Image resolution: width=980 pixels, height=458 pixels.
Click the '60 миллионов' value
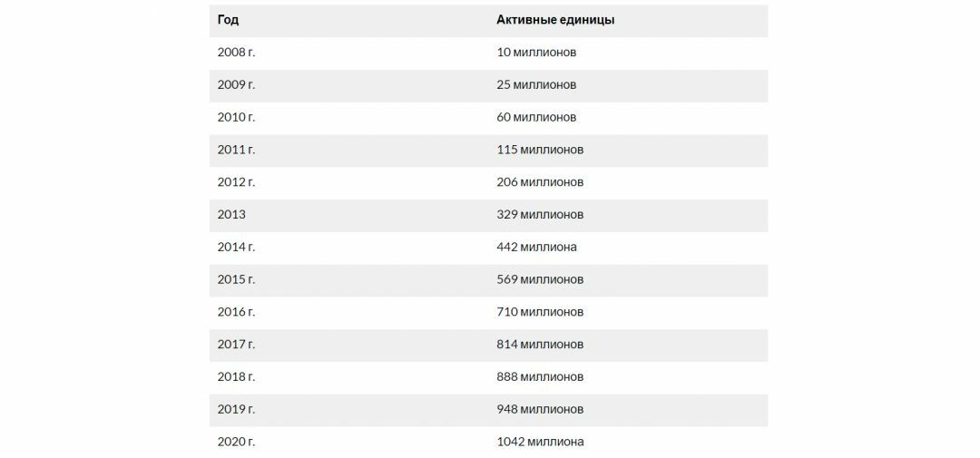536,118
